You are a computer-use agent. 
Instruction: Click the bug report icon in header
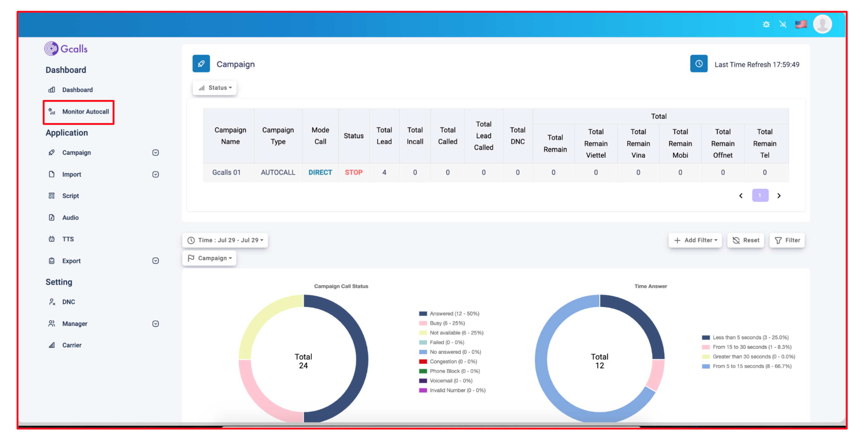point(766,24)
